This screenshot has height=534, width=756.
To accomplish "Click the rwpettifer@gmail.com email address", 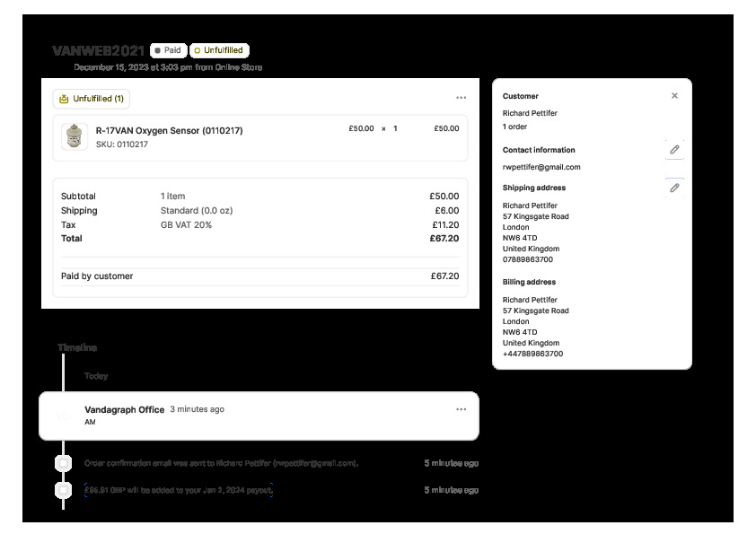I will [541, 167].
